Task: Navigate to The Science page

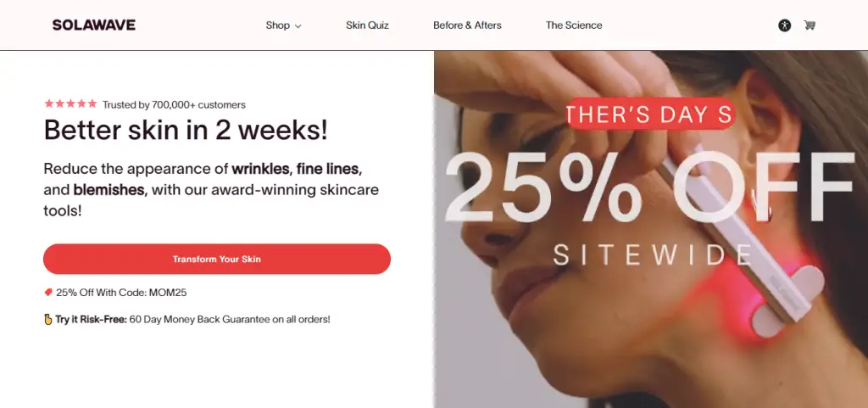Action: [574, 25]
